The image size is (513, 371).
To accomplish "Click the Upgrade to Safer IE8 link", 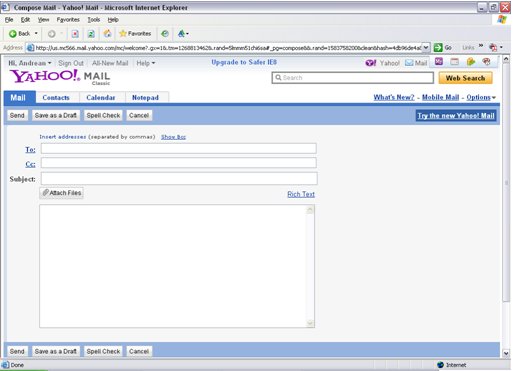I will click(244, 62).
